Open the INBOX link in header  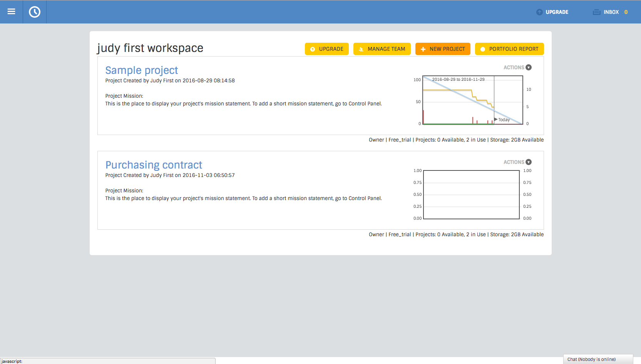point(611,12)
